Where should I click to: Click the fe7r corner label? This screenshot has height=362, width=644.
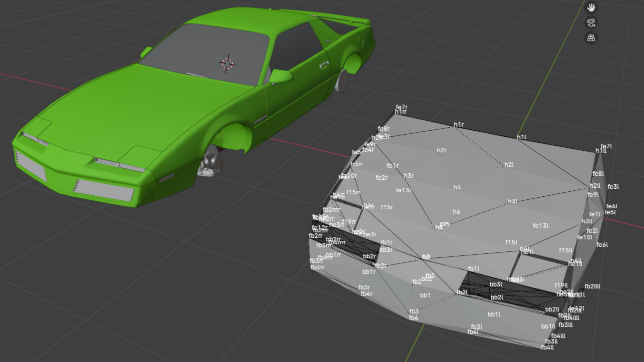click(402, 107)
